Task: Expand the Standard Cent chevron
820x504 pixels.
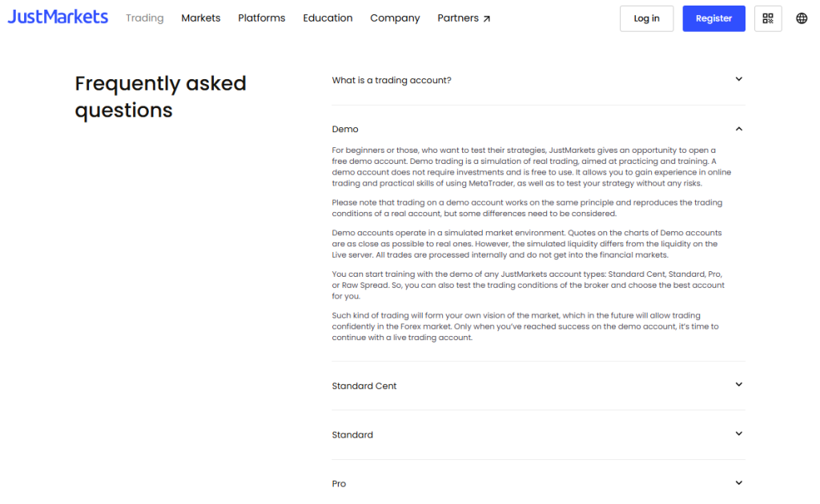Action: (738, 385)
